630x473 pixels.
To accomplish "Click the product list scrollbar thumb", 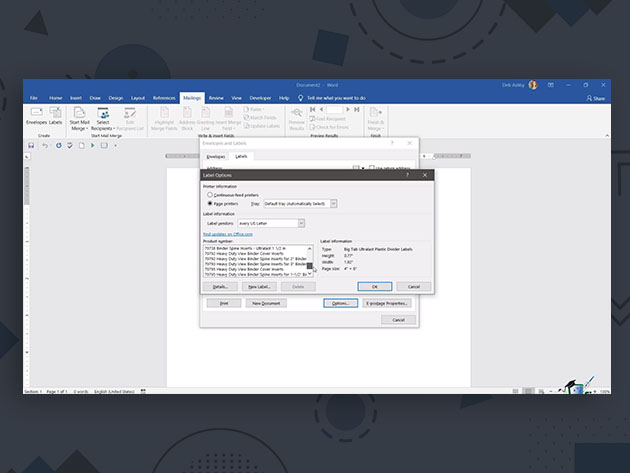I will [x=309, y=266].
